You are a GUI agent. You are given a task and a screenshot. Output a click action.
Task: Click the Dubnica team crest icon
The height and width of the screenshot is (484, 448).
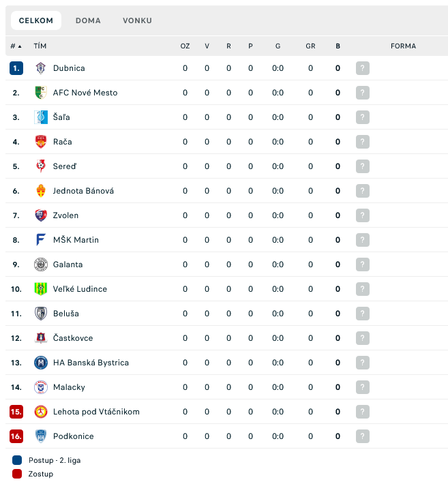point(41,68)
